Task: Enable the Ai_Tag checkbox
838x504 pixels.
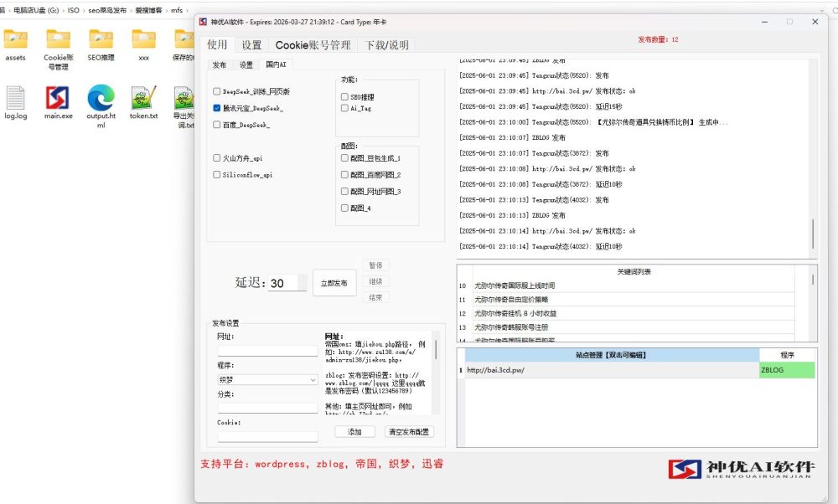Action: click(344, 108)
